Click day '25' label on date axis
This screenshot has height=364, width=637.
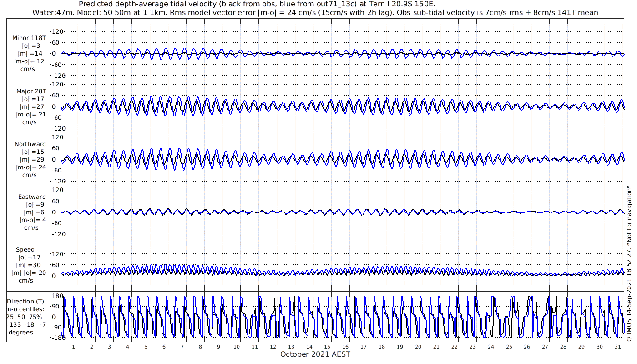509,347
